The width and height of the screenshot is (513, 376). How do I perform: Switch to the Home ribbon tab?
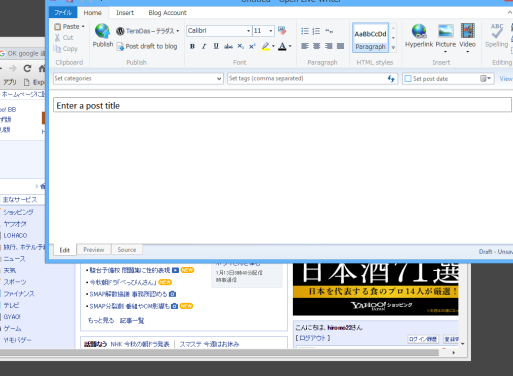click(x=92, y=13)
